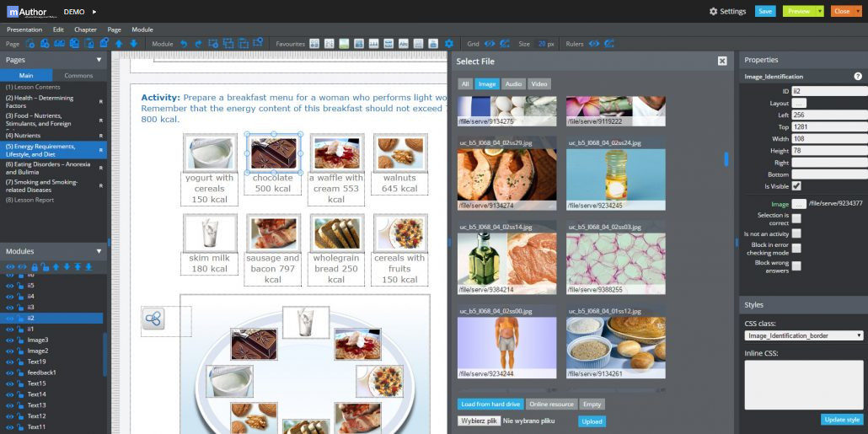Viewport: 868px width, 434px height.
Task: Click the add new page icon
Action: (x=29, y=44)
